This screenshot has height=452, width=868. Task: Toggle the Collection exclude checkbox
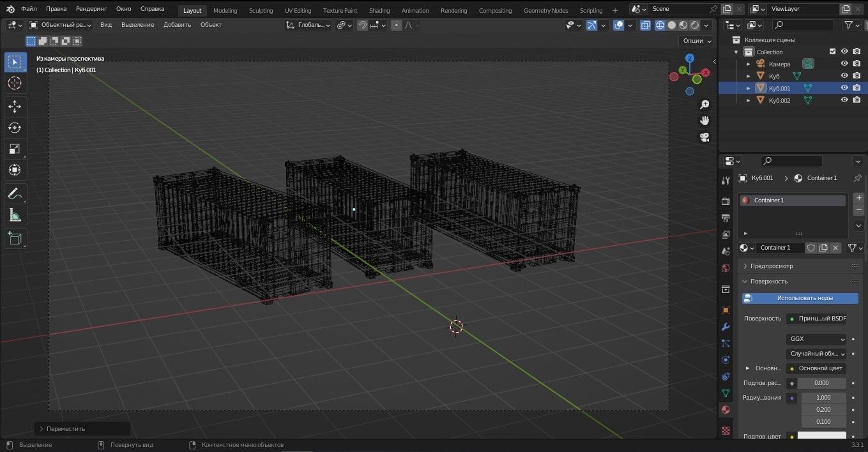click(x=832, y=52)
